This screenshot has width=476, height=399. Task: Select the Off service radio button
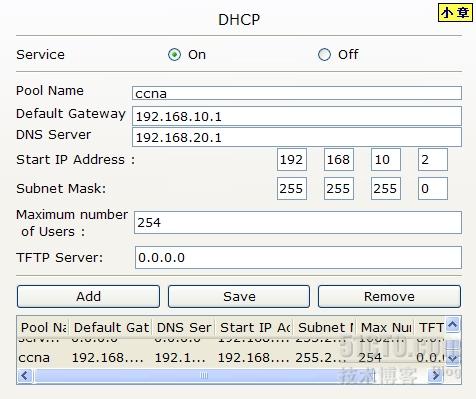[324, 55]
